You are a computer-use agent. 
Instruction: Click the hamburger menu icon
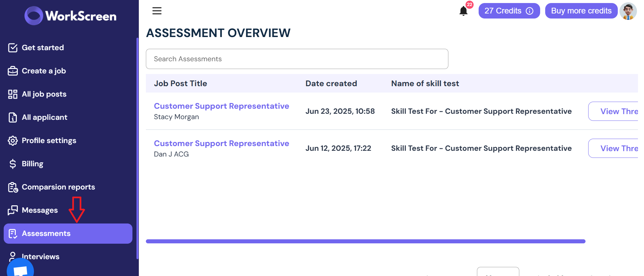coord(157,11)
